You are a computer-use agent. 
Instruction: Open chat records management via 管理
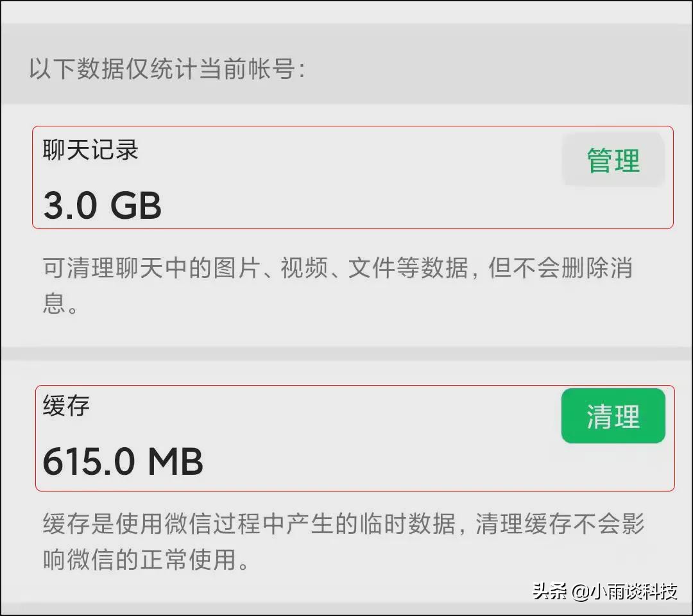point(612,160)
